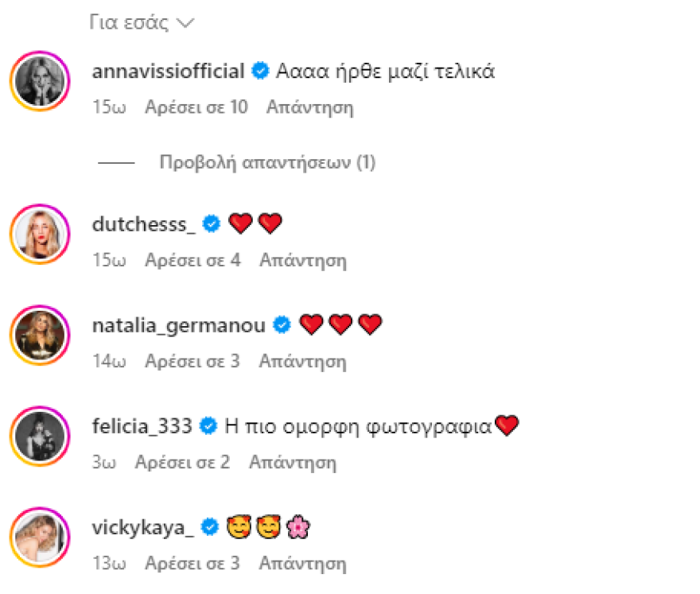Open annavissiofficial's profile picture
Image resolution: width=700 pixels, height=594 pixels.
pos(41,81)
